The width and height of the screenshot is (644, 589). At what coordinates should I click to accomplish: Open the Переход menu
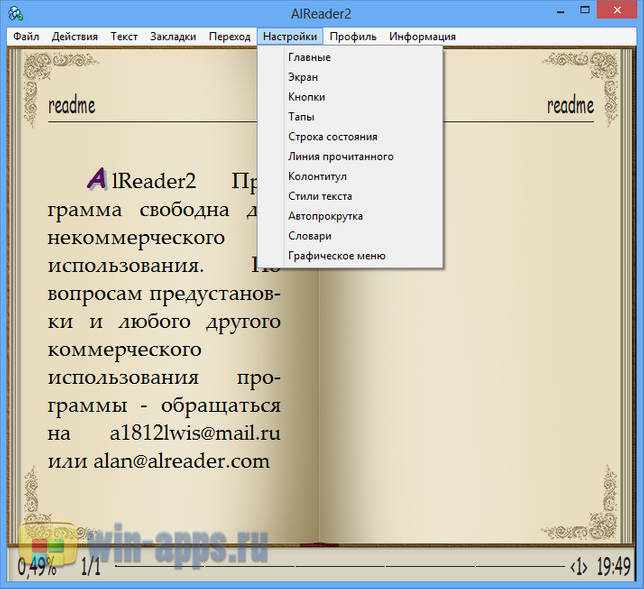[230, 37]
